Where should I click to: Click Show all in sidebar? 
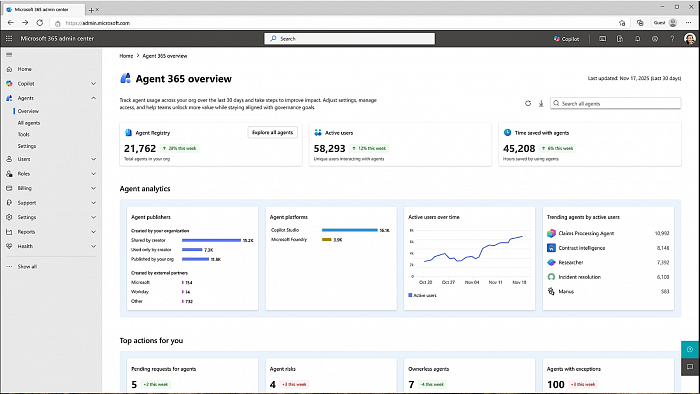coord(27,266)
